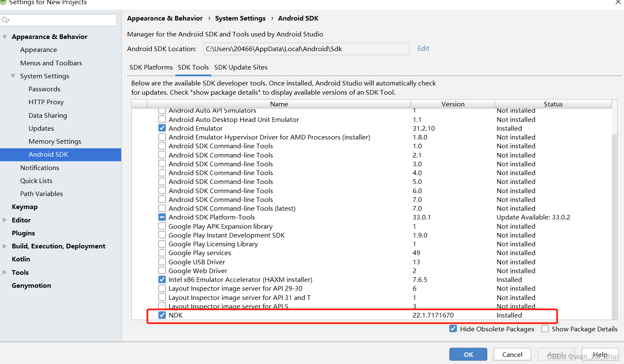Open Memory Settings page
The image size is (624, 364).
point(55,142)
